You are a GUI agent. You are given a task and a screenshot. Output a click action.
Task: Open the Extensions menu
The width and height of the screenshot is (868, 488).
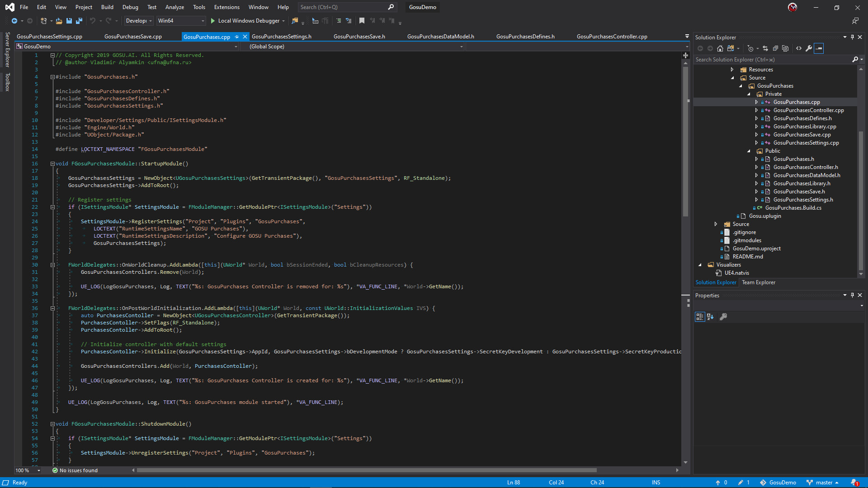click(226, 7)
